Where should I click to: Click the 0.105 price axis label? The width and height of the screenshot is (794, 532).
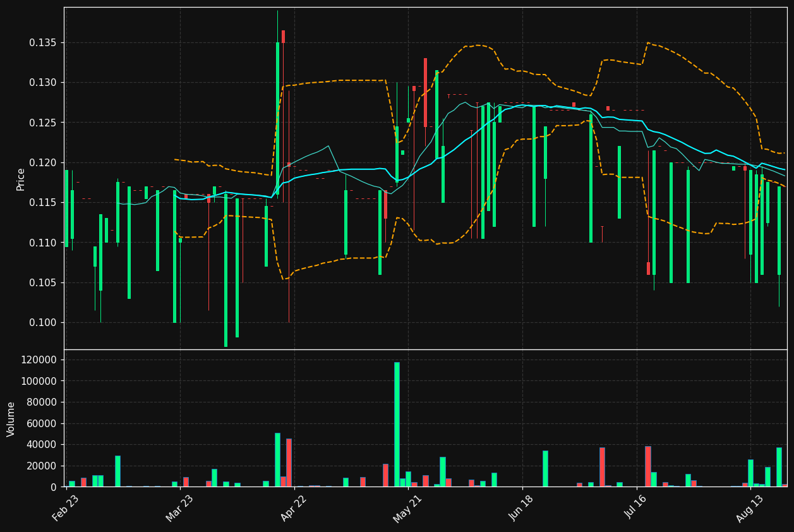click(44, 283)
